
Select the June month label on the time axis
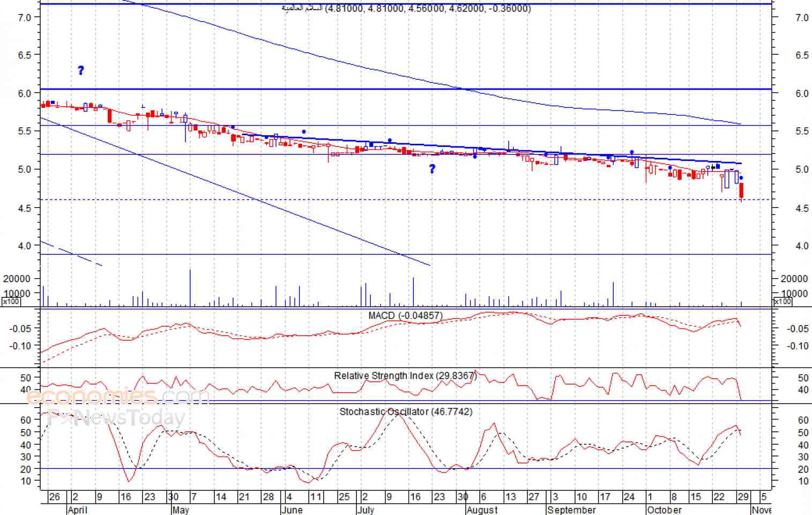tap(292, 510)
